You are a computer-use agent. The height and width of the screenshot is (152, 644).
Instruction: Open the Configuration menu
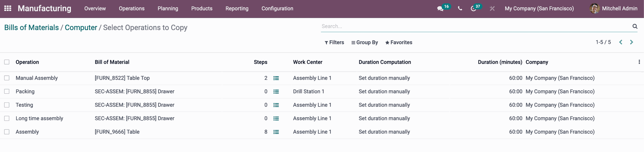tap(277, 9)
